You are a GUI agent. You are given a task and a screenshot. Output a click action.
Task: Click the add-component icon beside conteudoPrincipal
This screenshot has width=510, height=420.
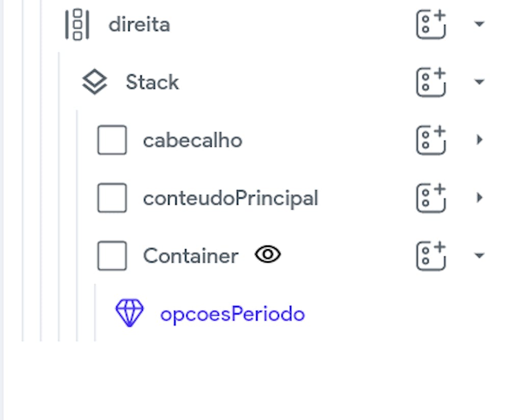(x=430, y=198)
